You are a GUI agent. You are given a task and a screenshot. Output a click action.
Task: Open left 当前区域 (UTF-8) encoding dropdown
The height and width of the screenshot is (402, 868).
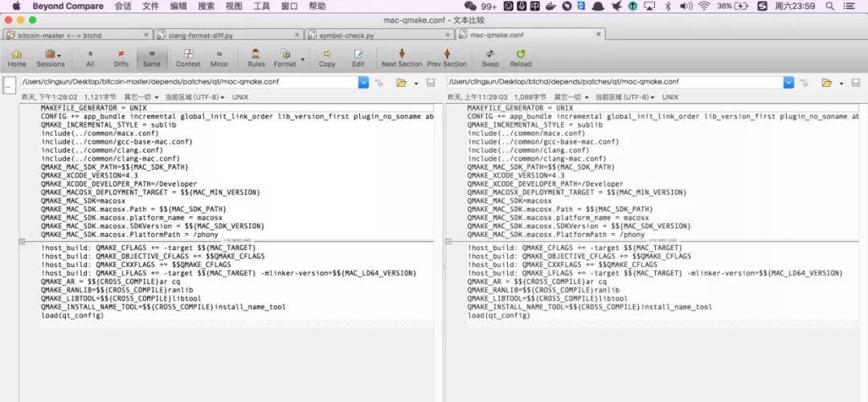point(194,97)
